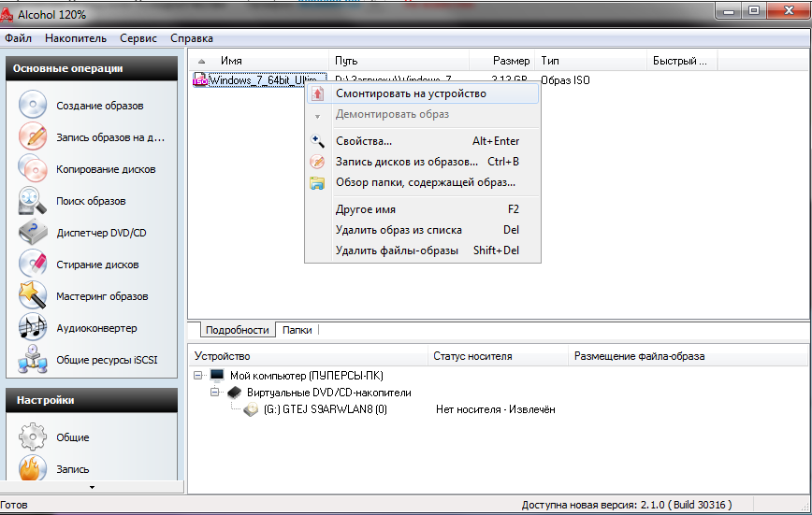Click the Alcohol 120% title bar logo

7,15
